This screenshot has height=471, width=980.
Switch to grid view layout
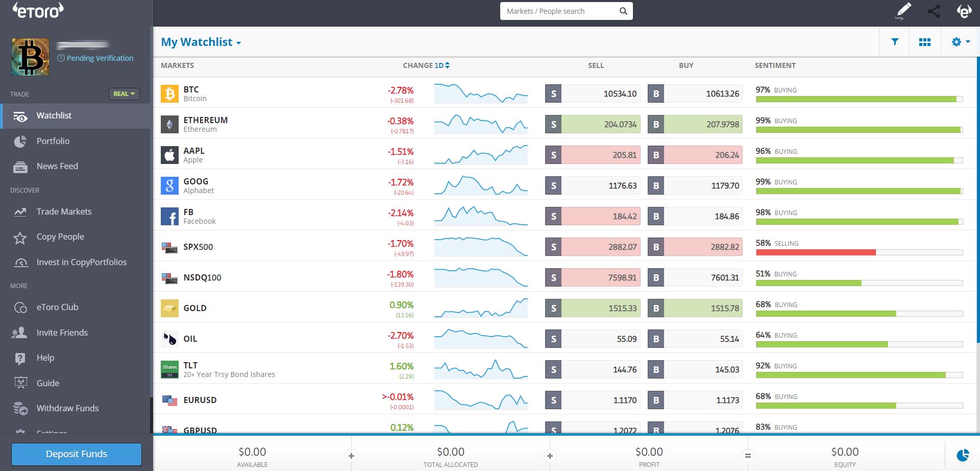click(925, 42)
